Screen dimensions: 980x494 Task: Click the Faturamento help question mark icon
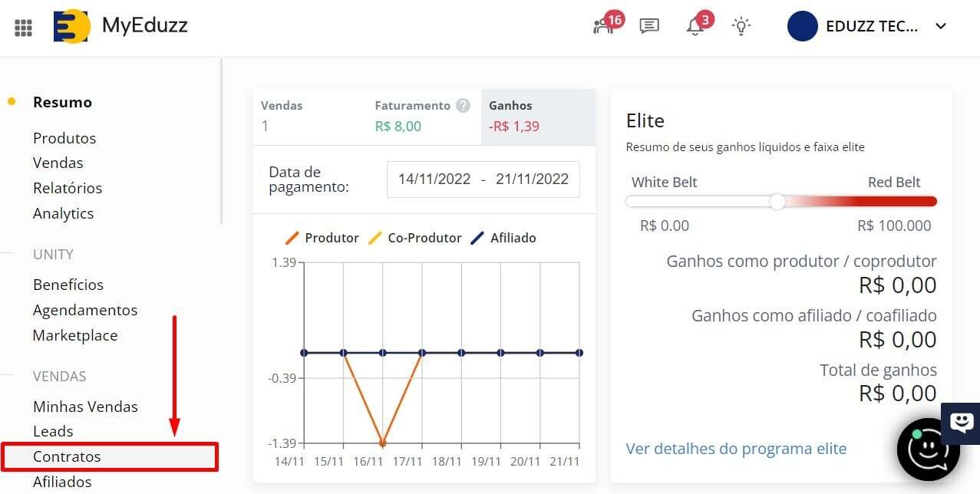coord(463,106)
